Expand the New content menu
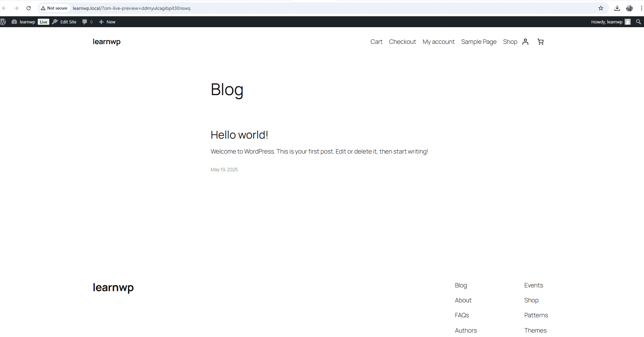 coord(107,22)
